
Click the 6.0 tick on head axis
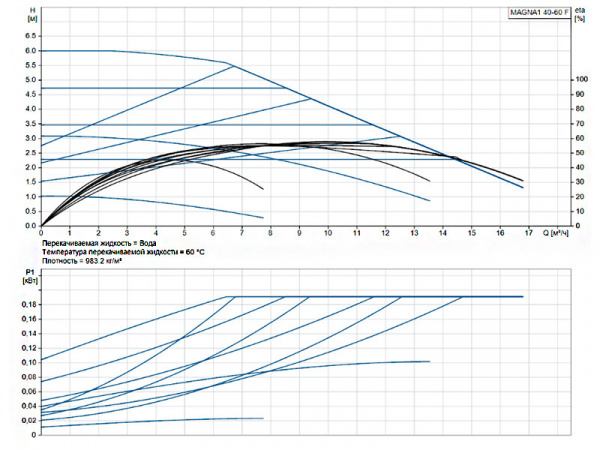31,51
